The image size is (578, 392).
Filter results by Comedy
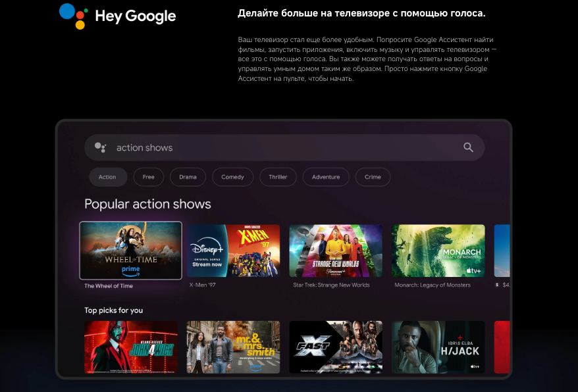232,177
